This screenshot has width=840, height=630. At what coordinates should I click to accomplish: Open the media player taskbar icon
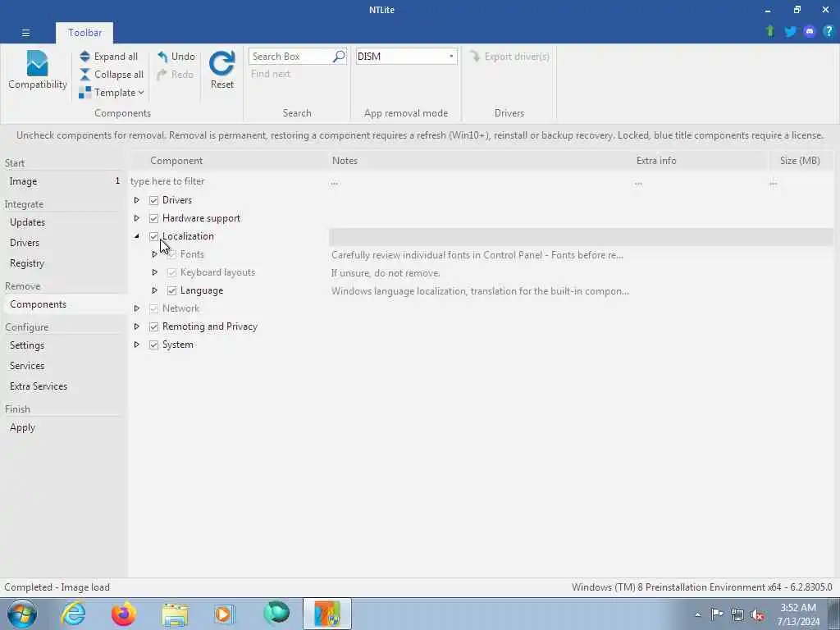coord(225,614)
